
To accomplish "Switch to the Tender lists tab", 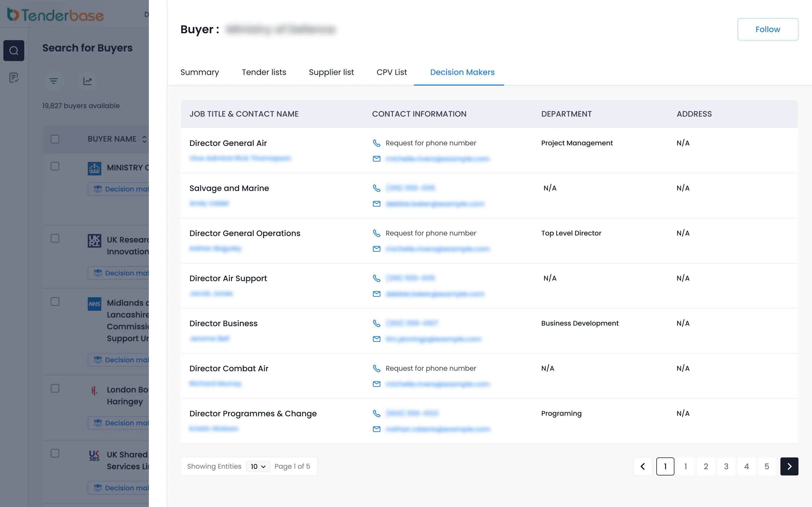I will (264, 72).
